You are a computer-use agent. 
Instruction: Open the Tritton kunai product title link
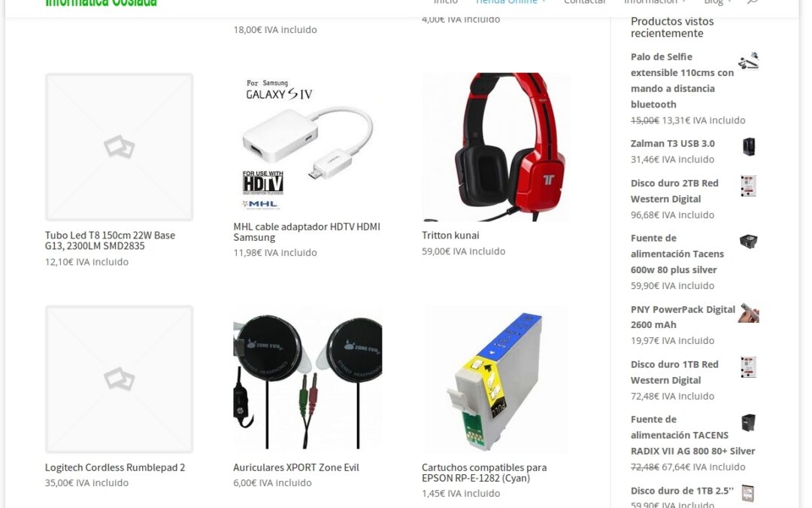[450, 236]
